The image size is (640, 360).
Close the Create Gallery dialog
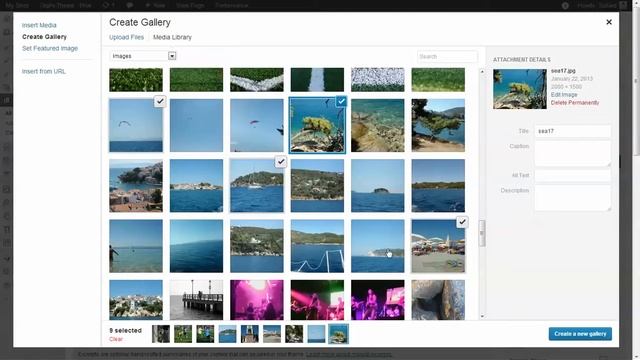[609, 22]
